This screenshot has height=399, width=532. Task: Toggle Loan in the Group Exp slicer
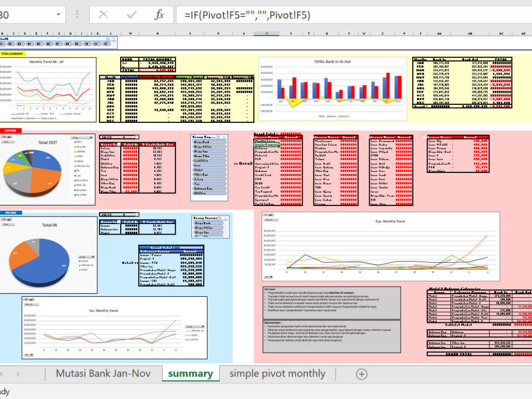pos(209,165)
